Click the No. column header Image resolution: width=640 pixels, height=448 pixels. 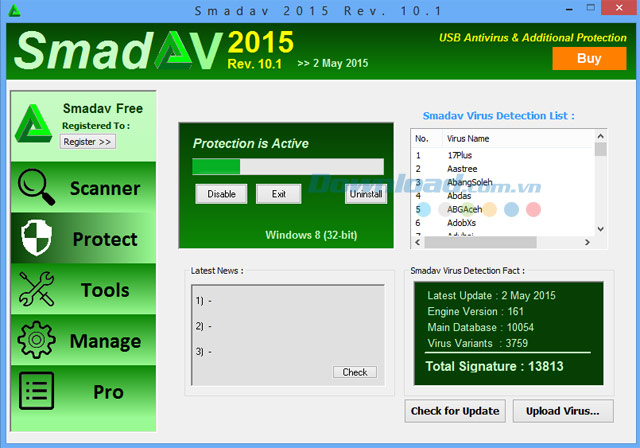coord(427,138)
